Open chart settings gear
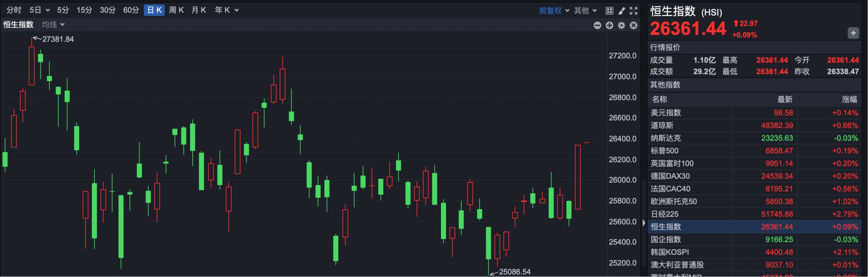The image size is (868, 277). pyautogui.click(x=621, y=25)
